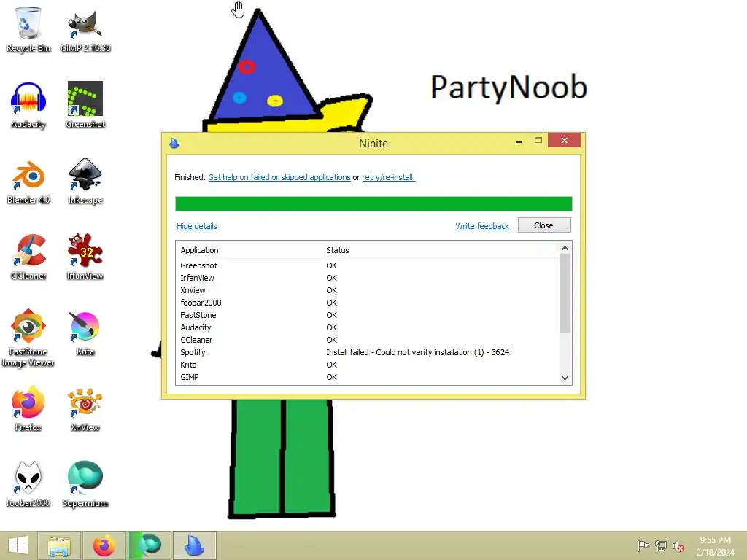Image resolution: width=747 pixels, height=560 pixels.
Task: Select the Spotify row in the list
Action: [x=368, y=352]
